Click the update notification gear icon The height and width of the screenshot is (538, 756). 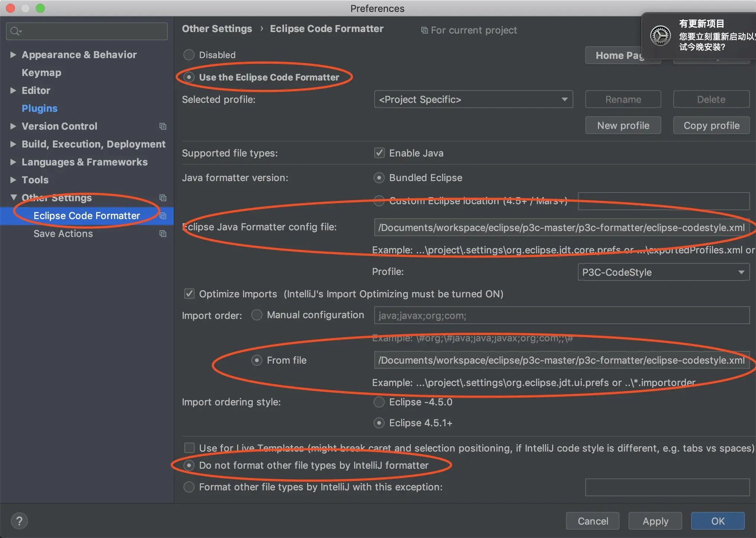(x=660, y=36)
